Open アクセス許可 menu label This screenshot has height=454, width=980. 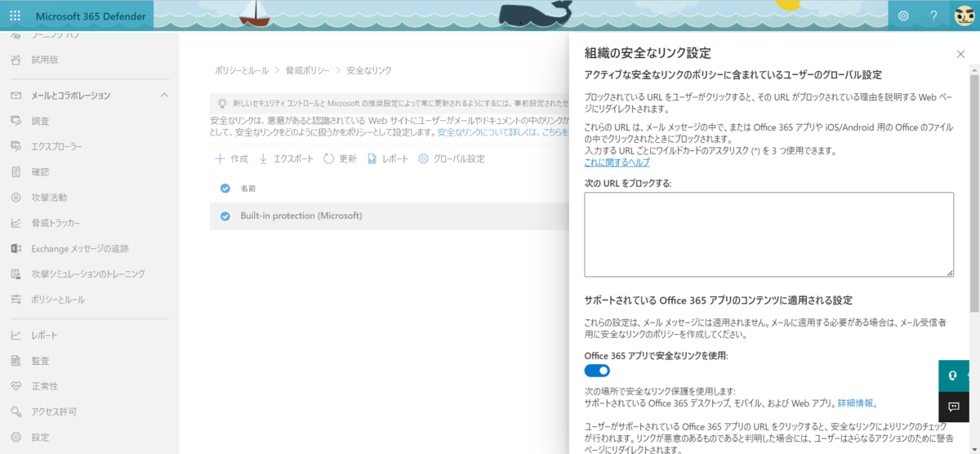tap(54, 412)
